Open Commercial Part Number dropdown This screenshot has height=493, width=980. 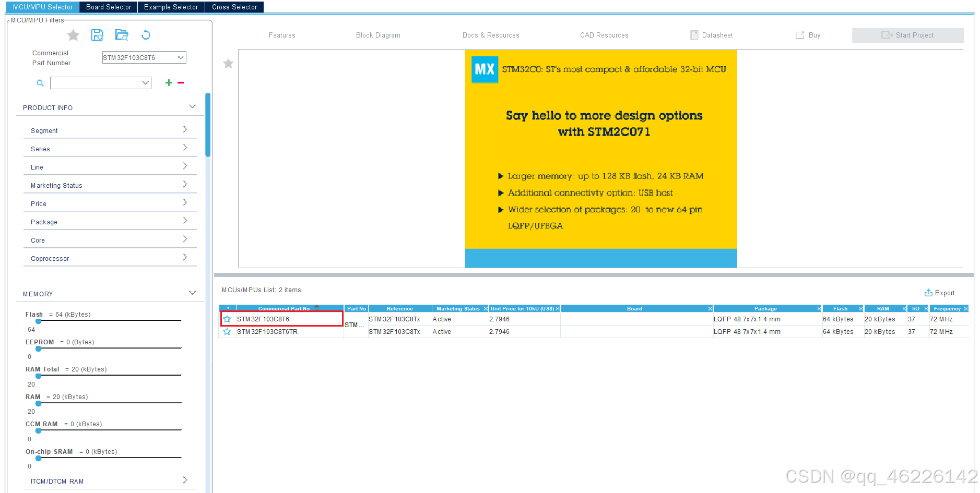coord(181,57)
